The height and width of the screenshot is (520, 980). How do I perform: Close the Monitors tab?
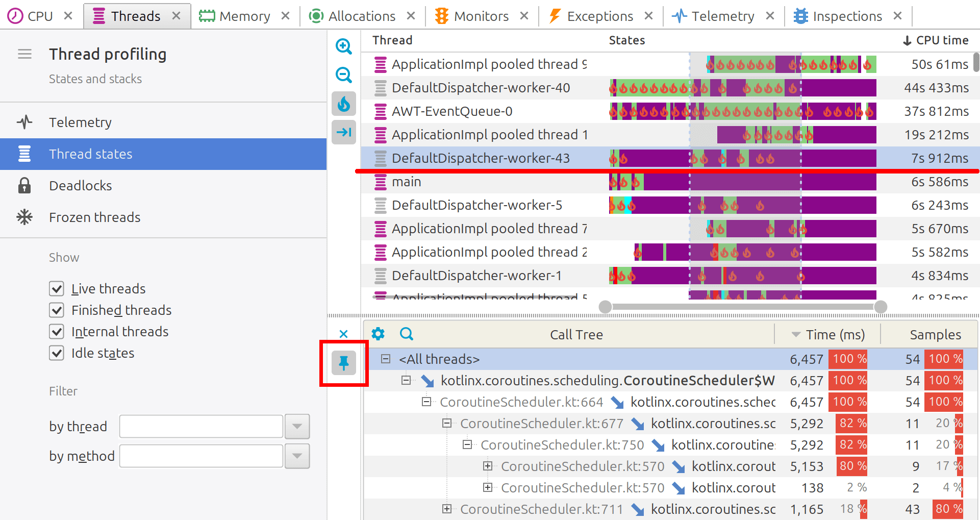(x=524, y=16)
